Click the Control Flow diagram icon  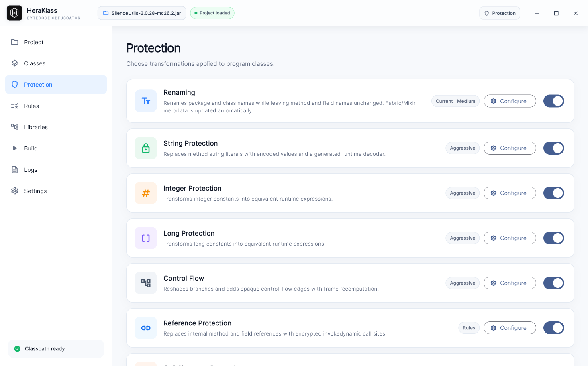pyautogui.click(x=146, y=283)
